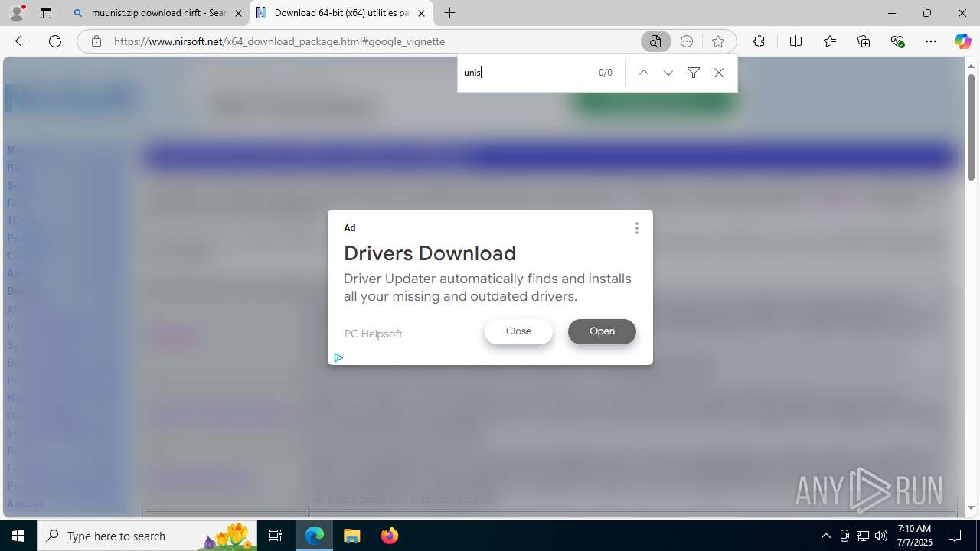The height and width of the screenshot is (551, 980).
Task: Add this page to favorites
Action: (x=718, y=41)
